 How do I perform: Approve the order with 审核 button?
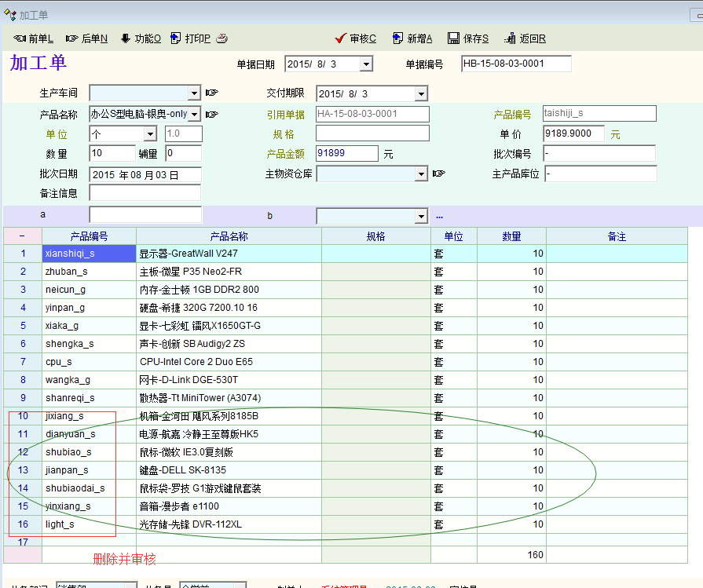pos(355,38)
